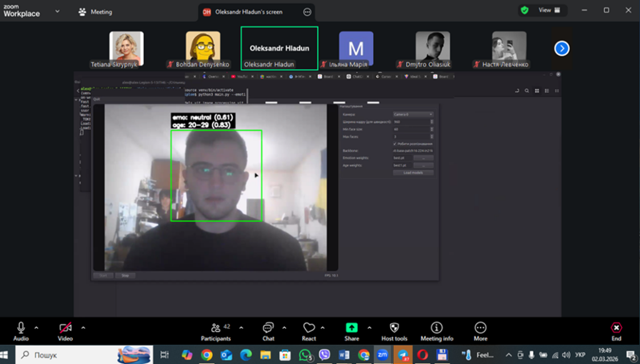Screen dimensions: 640x364
Task: Mute audio with the microphone button
Action: tap(21, 328)
